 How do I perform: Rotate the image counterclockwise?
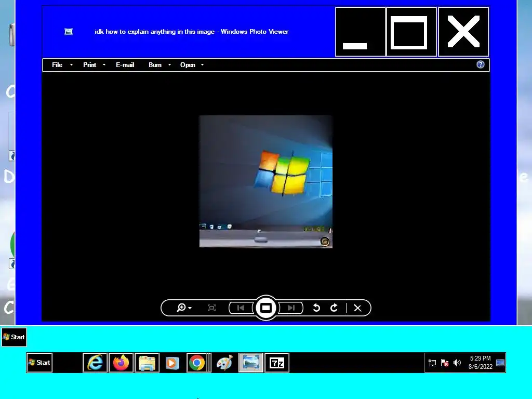[x=316, y=308]
